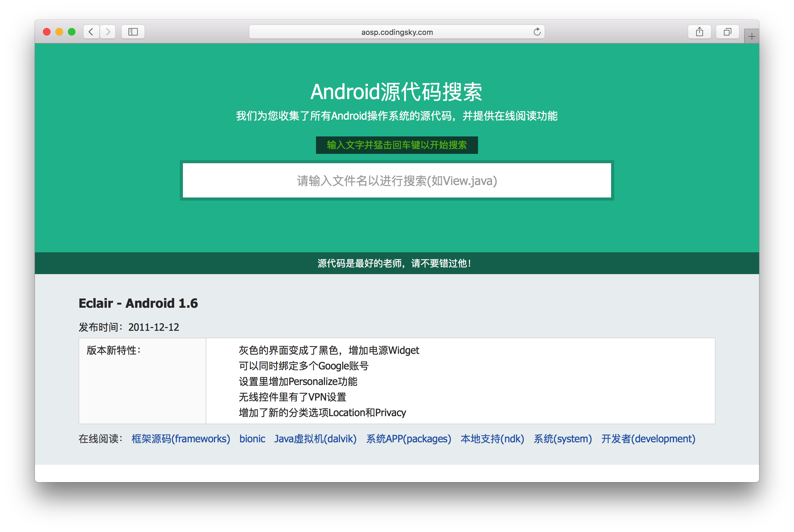Toggle the Safari sidebar button
This screenshot has height=532, width=794.
coord(133,32)
